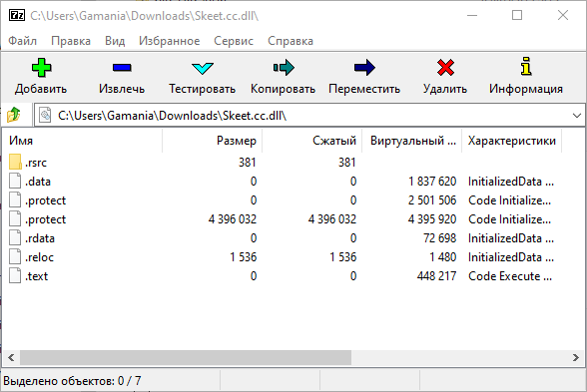Click the Копировать arrow icon
The image size is (587, 392).
click(x=284, y=68)
